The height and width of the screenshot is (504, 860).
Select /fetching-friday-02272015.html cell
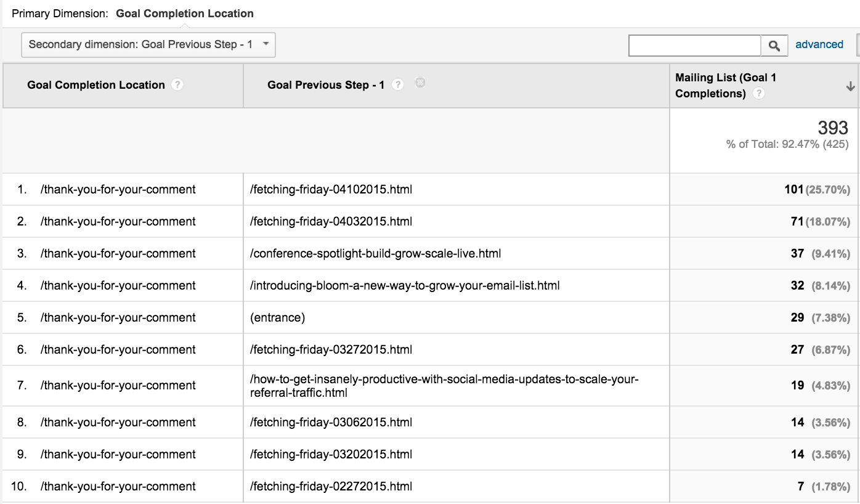click(x=331, y=487)
